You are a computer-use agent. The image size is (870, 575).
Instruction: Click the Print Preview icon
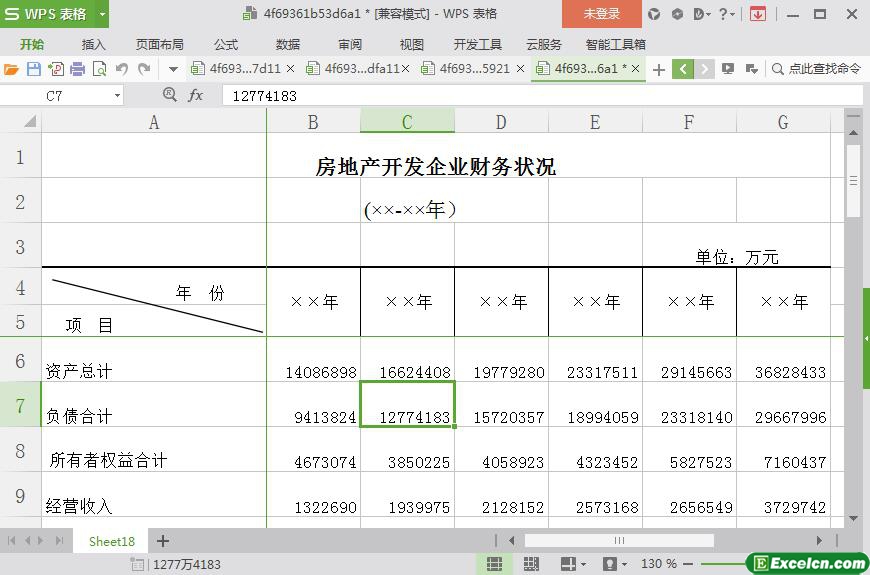(100, 69)
